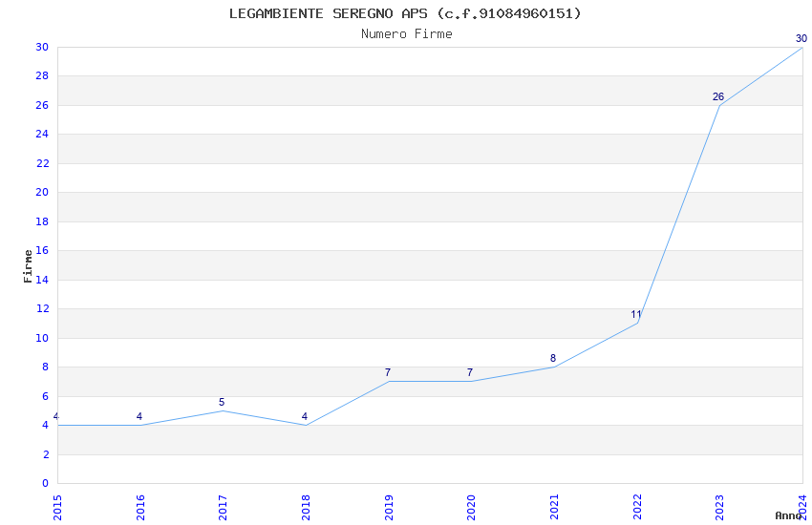812x525 pixels.
Task: Select the data label 5 for 2017
Action: (x=222, y=402)
